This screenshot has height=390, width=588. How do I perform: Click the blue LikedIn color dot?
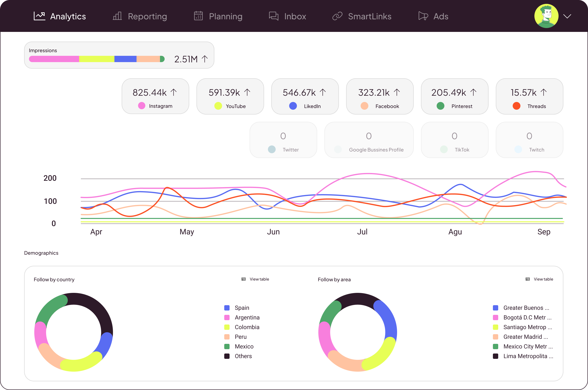pos(293,106)
